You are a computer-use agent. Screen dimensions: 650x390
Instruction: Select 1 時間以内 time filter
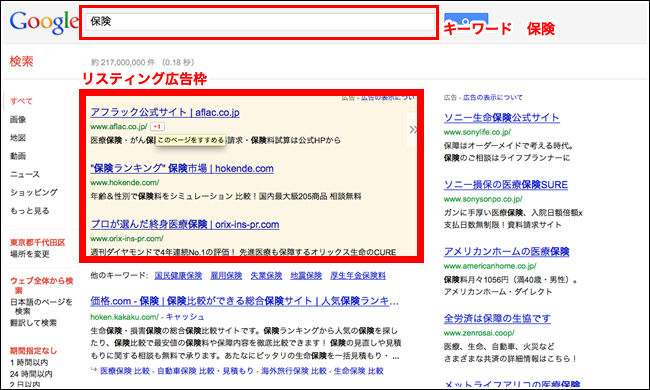[x=29, y=363]
